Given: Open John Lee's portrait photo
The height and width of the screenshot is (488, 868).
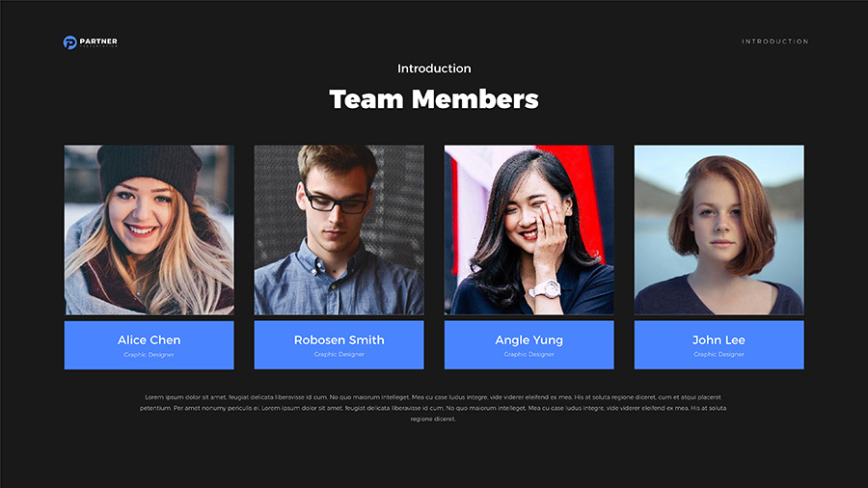Looking at the screenshot, I should tap(719, 230).
